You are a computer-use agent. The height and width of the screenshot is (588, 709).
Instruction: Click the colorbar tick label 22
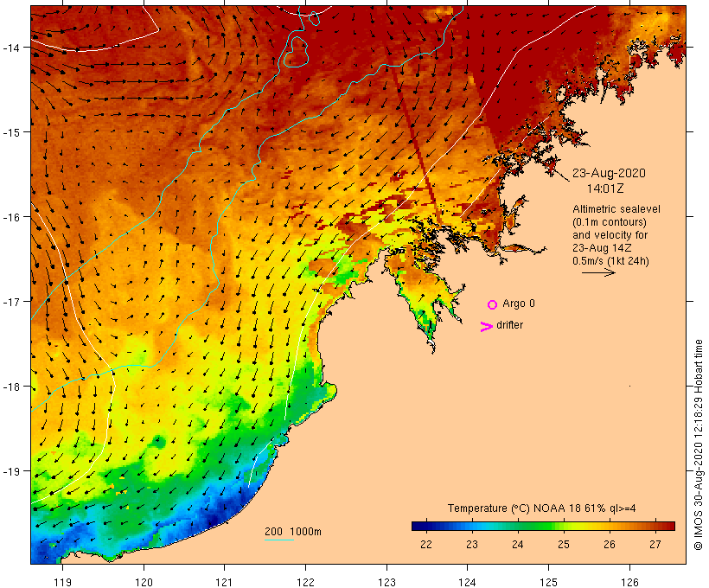(x=426, y=544)
